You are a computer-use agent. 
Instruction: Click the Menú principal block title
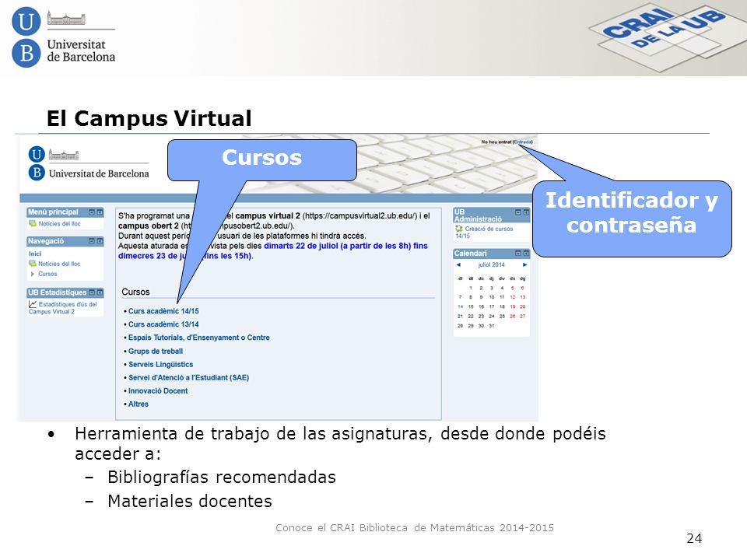[x=53, y=212]
